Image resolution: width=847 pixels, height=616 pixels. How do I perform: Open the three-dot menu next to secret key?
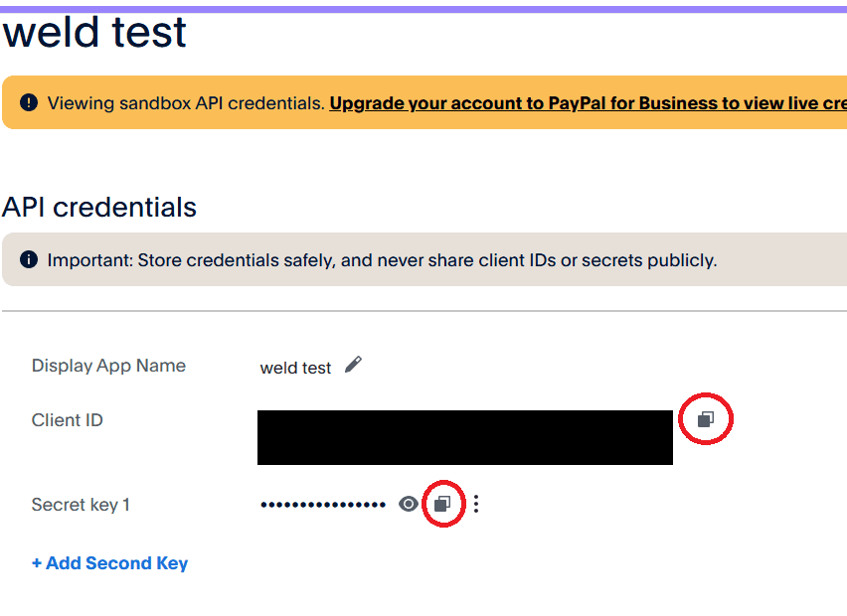[x=476, y=504]
